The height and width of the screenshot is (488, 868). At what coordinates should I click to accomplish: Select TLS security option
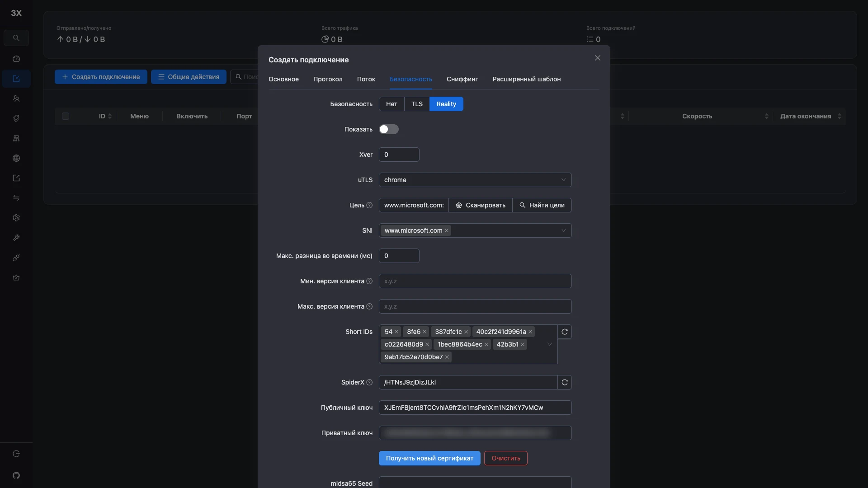click(417, 104)
